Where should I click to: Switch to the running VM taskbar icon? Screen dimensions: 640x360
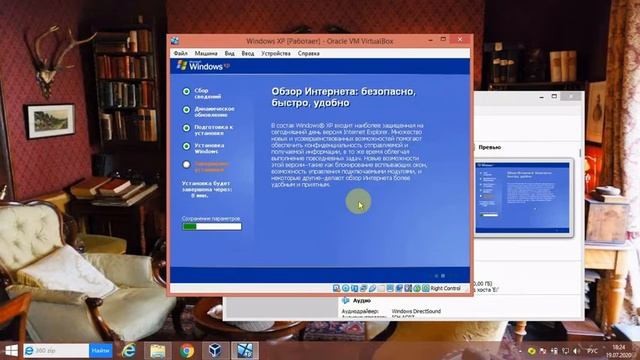(244, 351)
